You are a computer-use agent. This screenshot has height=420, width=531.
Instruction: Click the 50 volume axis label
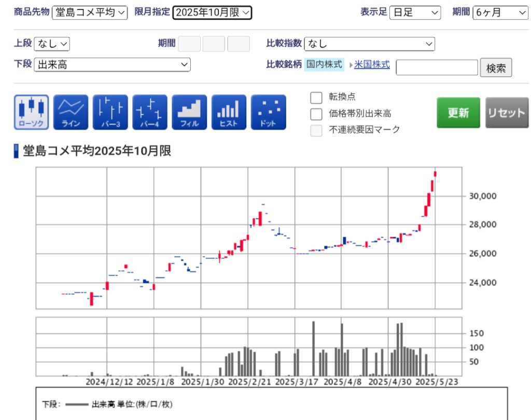[x=474, y=362]
